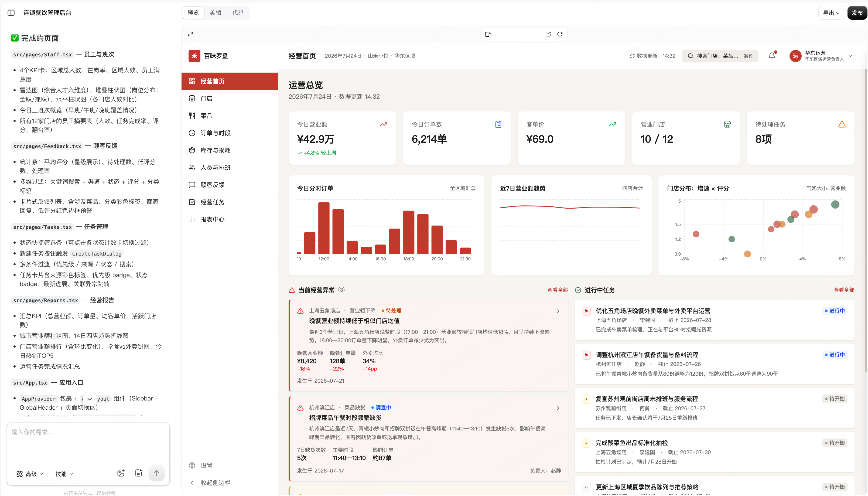Click the 发布 button
The height and width of the screenshot is (496, 868).
[857, 13]
